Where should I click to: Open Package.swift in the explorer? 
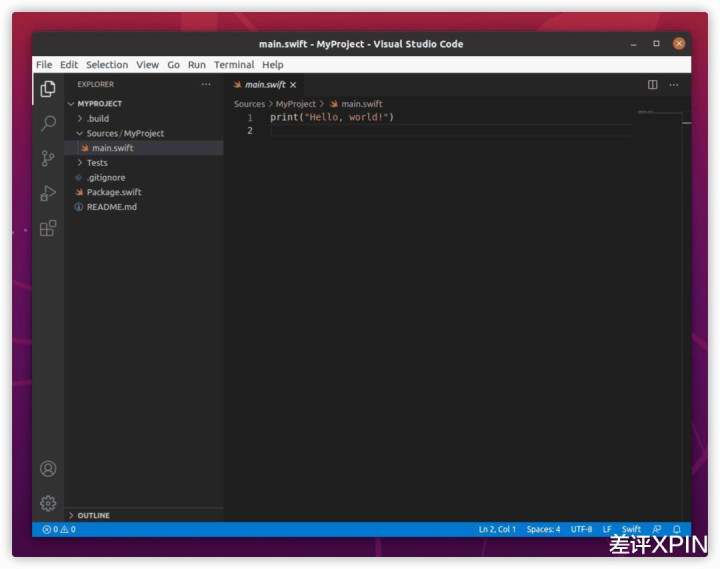(113, 192)
